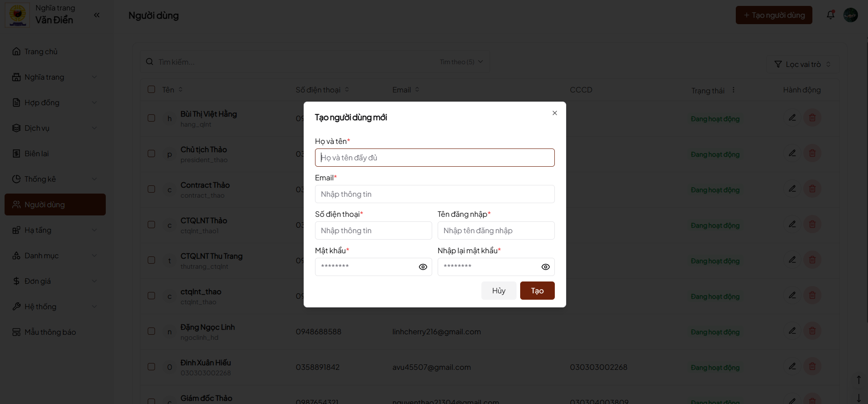Click the user avatar in top-right corner
The width and height of the screenshot is (868, 404).
click(850, 15)
